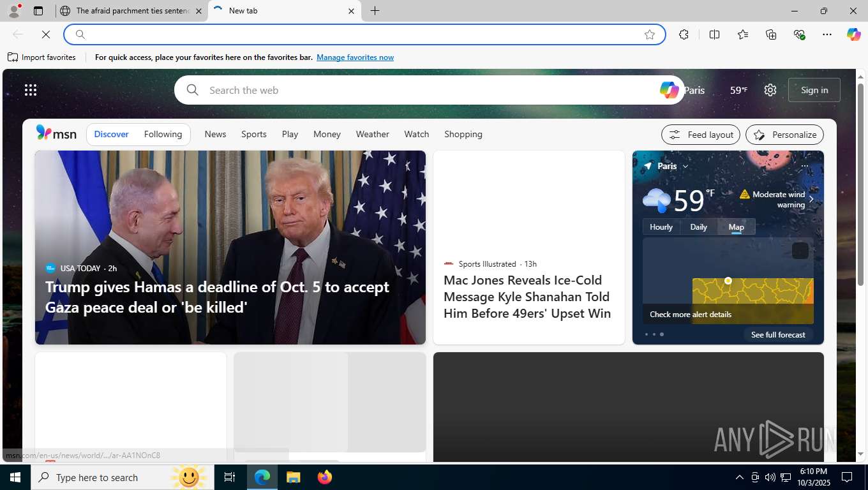The height and width of the screenshot is (490, 868).
Task: Open Settings and more ellipsis menu
Action: (x=827, y=34)
